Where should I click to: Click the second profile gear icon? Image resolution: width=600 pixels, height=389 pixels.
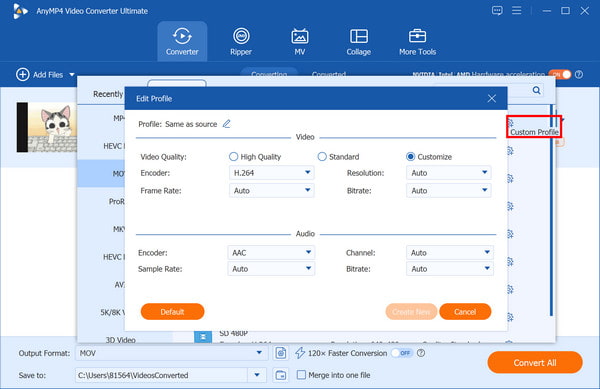pyautogui.click(x=510, y=151)
